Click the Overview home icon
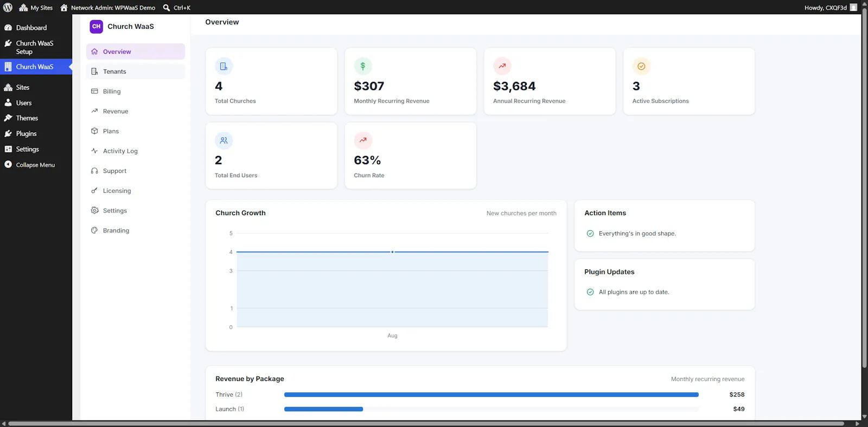The width and height of the screenshot is (868, 427). click(x=94, y=51)
